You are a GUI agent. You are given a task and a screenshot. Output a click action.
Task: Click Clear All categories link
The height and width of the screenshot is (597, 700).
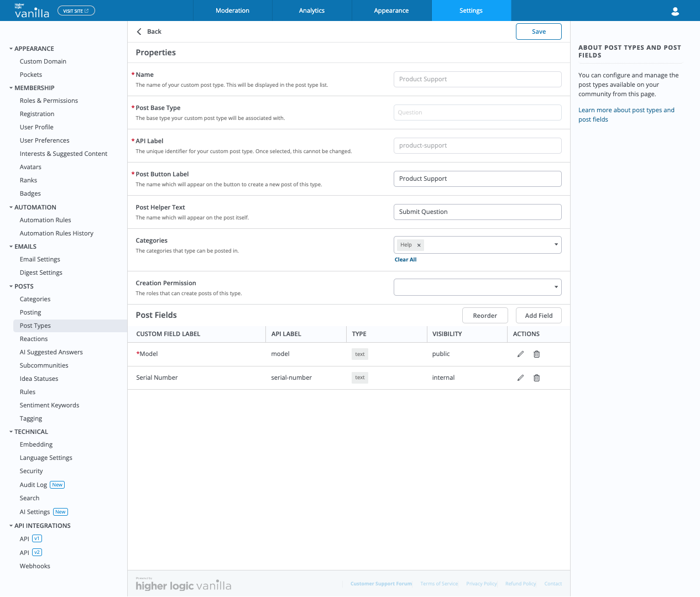coord(405,260)
